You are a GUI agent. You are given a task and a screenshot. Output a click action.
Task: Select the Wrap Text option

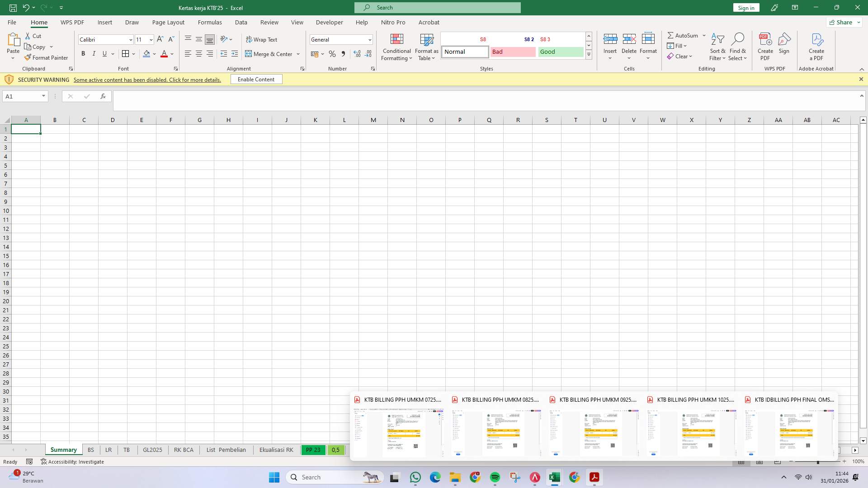262,39
